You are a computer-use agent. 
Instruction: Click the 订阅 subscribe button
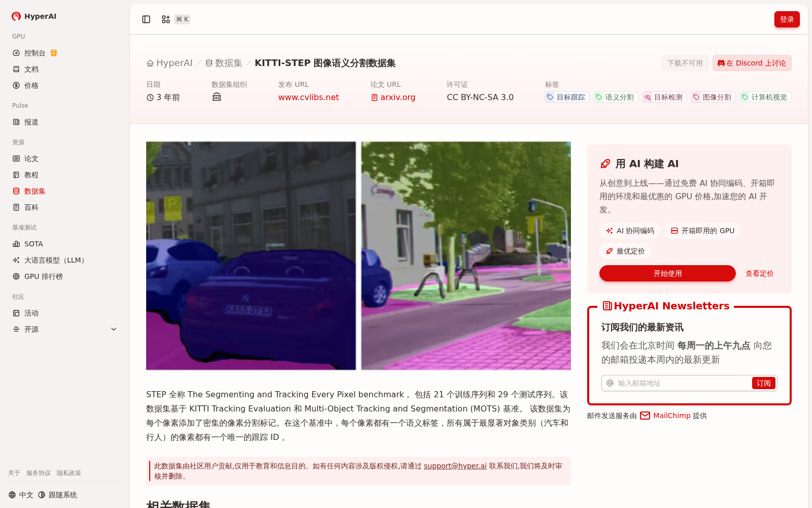click(x=763, y=383)
